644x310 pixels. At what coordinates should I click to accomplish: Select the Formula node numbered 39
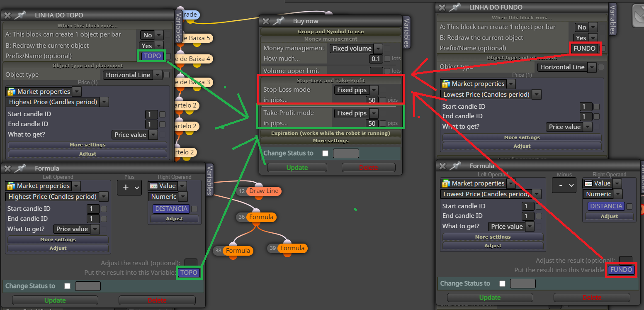click(x=292, y=248)
